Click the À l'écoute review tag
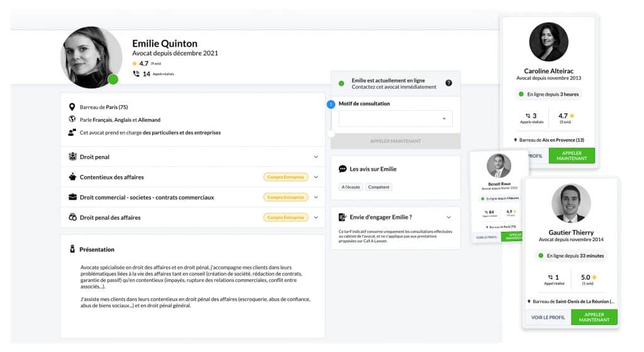644x352 pixels. 350,187
